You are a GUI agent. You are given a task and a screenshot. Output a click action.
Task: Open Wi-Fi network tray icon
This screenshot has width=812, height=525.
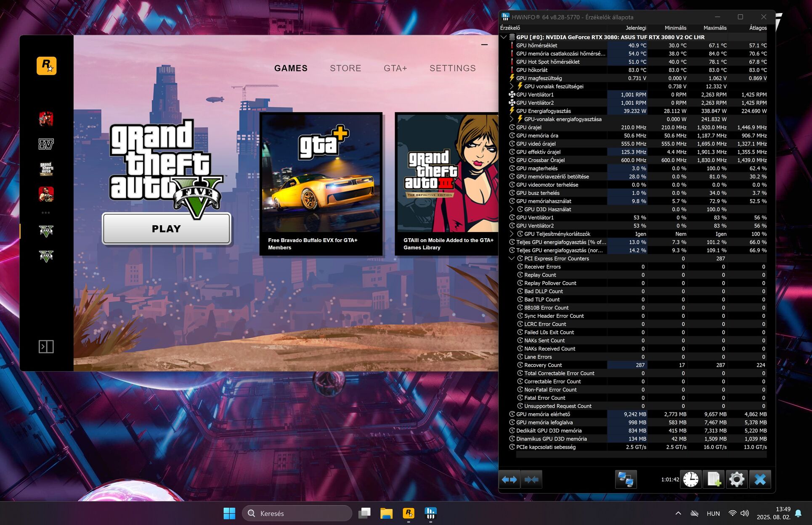(x=732, y=513)
